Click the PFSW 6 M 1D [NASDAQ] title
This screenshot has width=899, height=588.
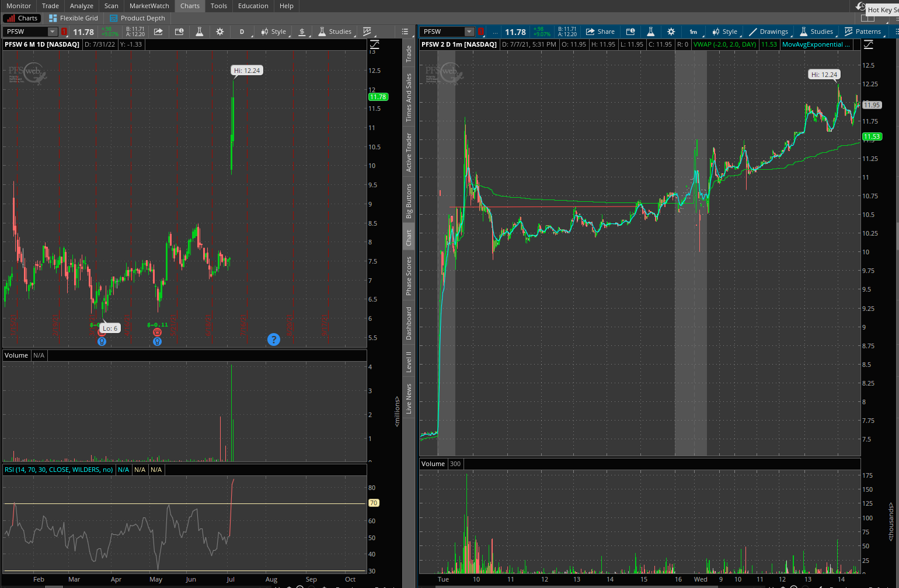pyautogui.click(x=42, y=44)
